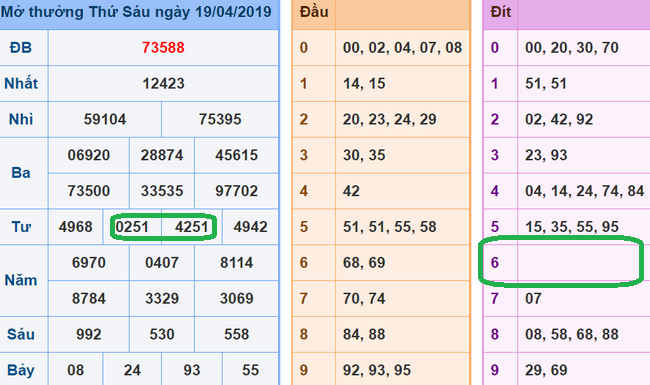Click sixth prize number 558

click(236, 334)
